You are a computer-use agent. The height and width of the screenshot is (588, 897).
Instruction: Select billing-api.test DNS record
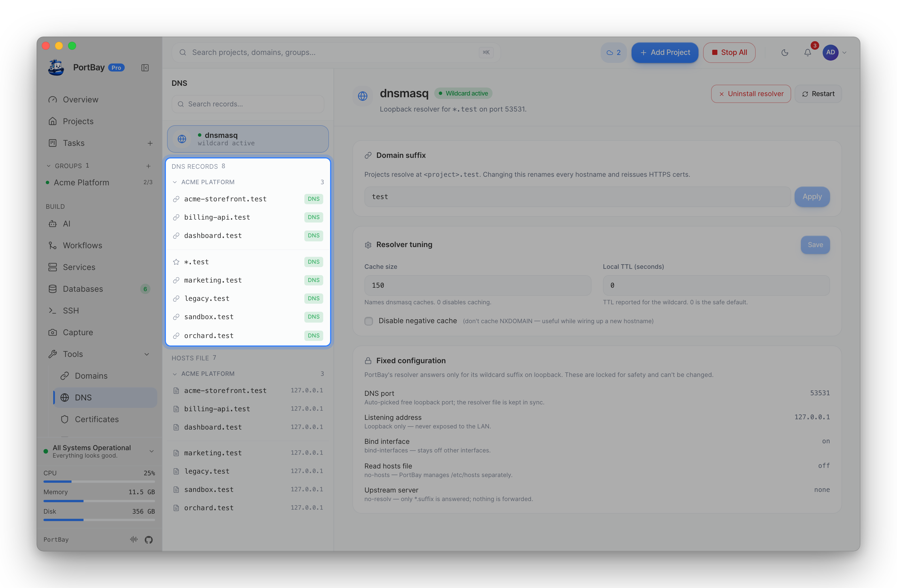coord(248,217)
